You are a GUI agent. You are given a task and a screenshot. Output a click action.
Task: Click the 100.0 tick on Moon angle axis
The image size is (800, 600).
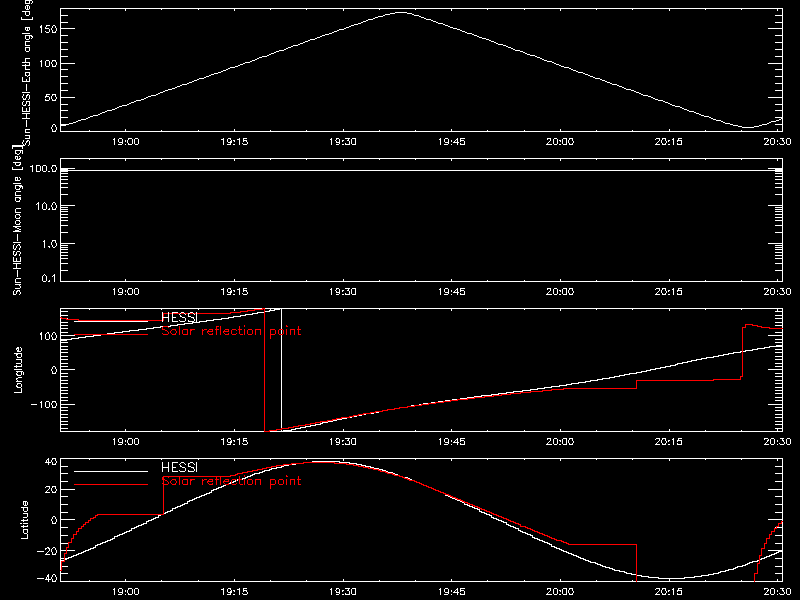coord(44,168)
